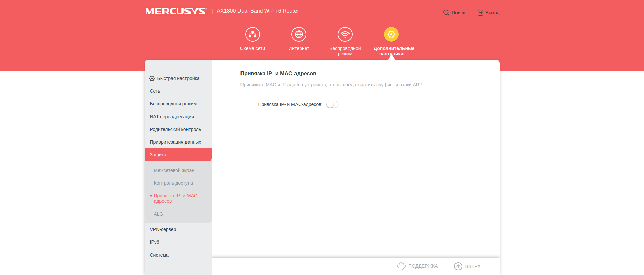The image size is (644, 275).
Task: Open the Wireless mode Wi-Fi icon
Action: click(x=345, y=34)
